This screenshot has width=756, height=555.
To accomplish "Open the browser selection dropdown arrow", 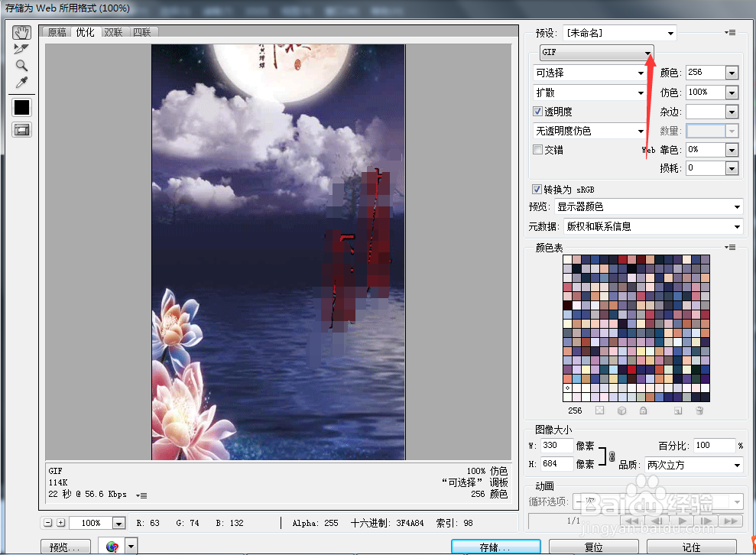I will [x=131, y=547].
